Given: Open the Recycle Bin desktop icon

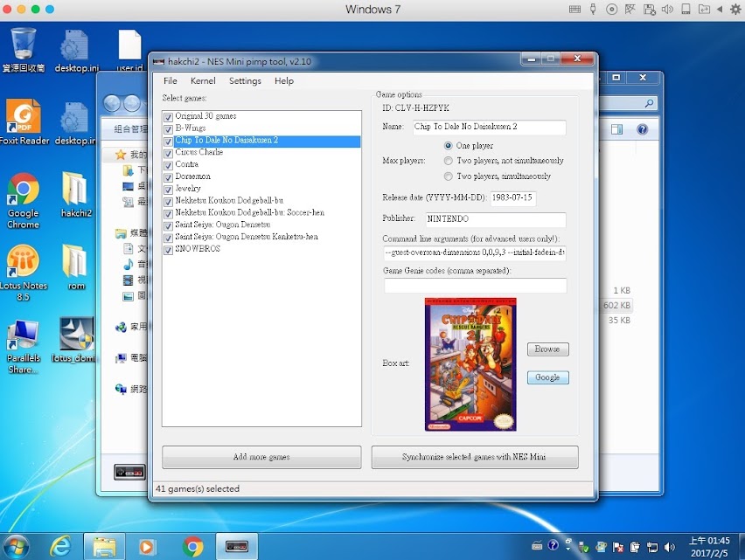Looking at the screenshot, I should (x=23, y=50).
